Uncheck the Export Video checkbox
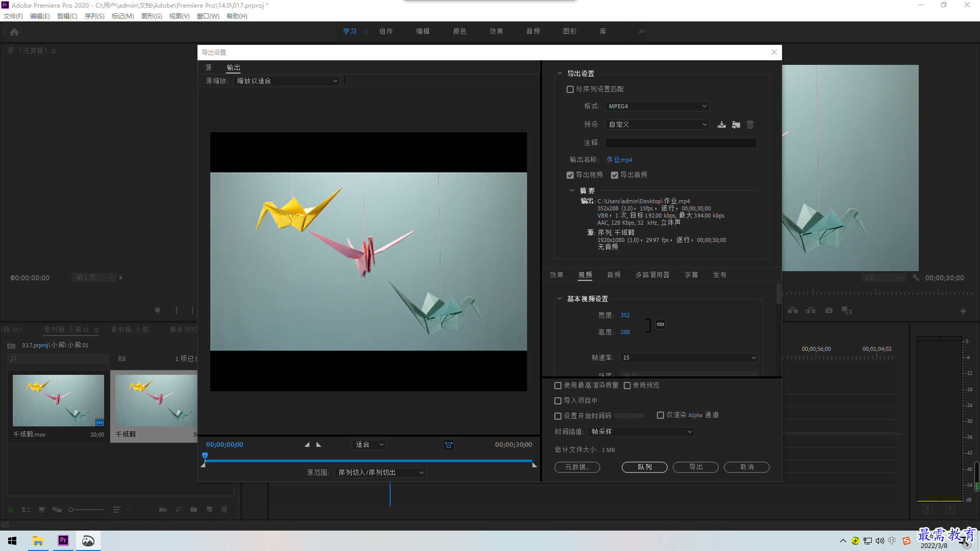980x551 pixels. point(570,175)
